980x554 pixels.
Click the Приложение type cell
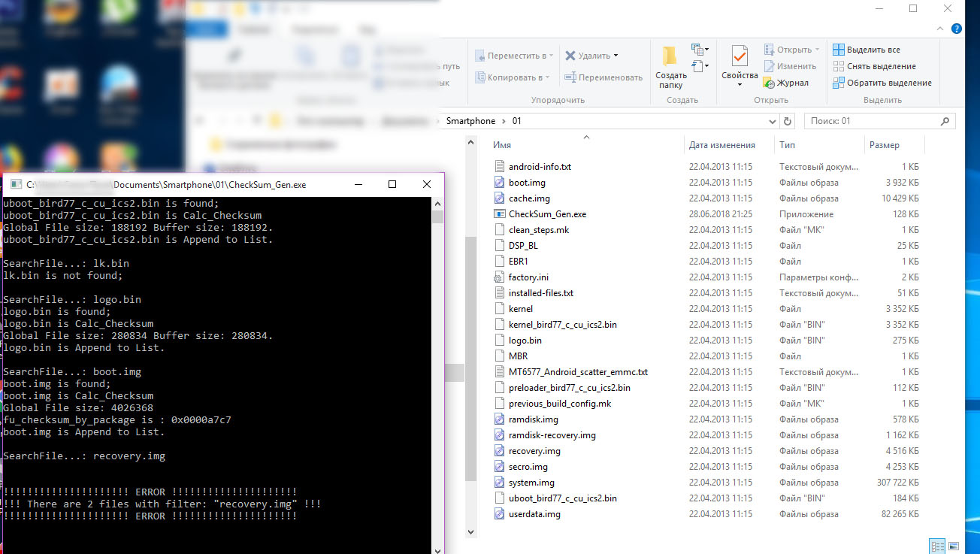pos(806,214)
